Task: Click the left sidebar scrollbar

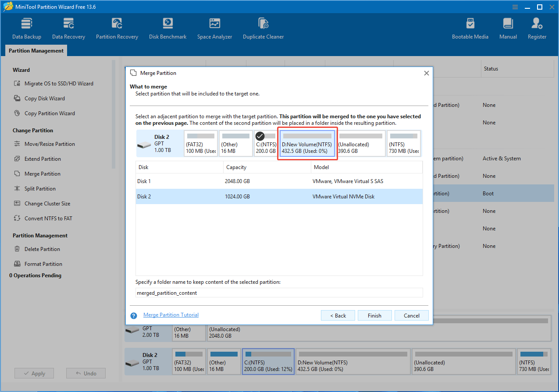Action: [x=114, y=115]
